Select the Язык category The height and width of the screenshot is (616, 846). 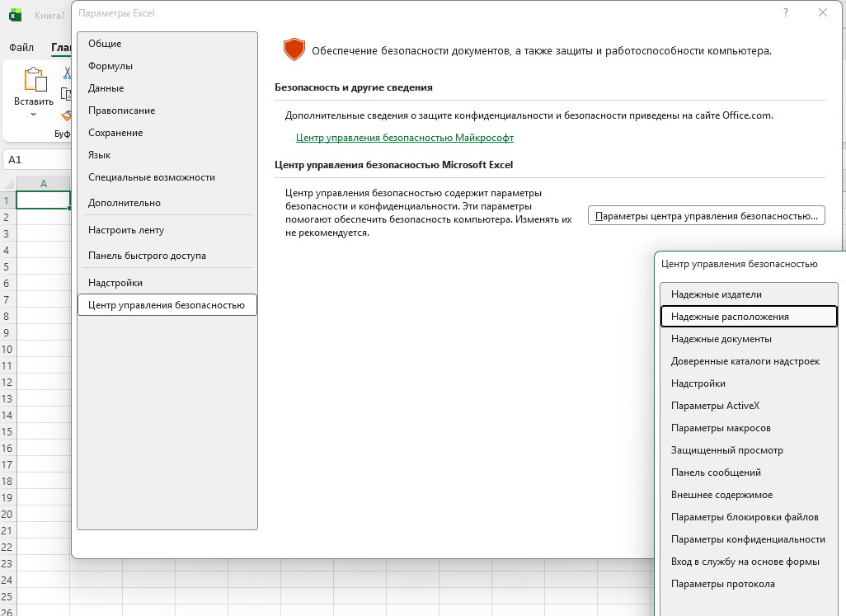pyautogui.click(x=167, y=155)
